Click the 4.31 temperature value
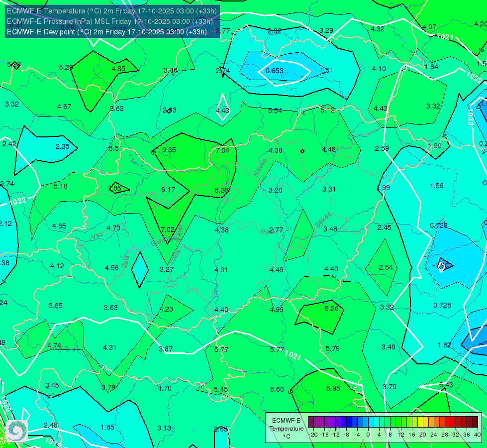Screen dimensions: 487x448 109,347
